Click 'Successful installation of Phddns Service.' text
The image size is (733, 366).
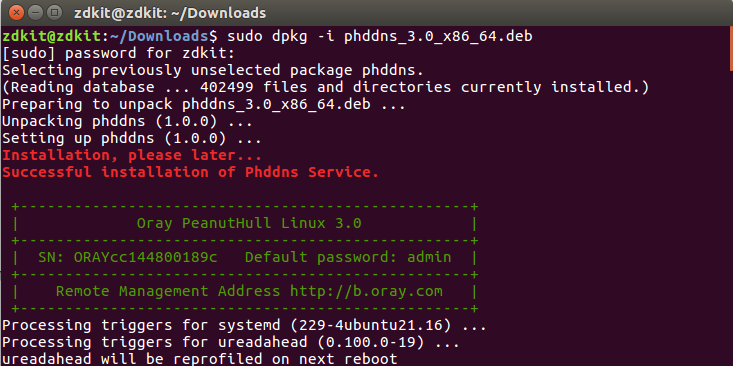(x=191, y=172)
